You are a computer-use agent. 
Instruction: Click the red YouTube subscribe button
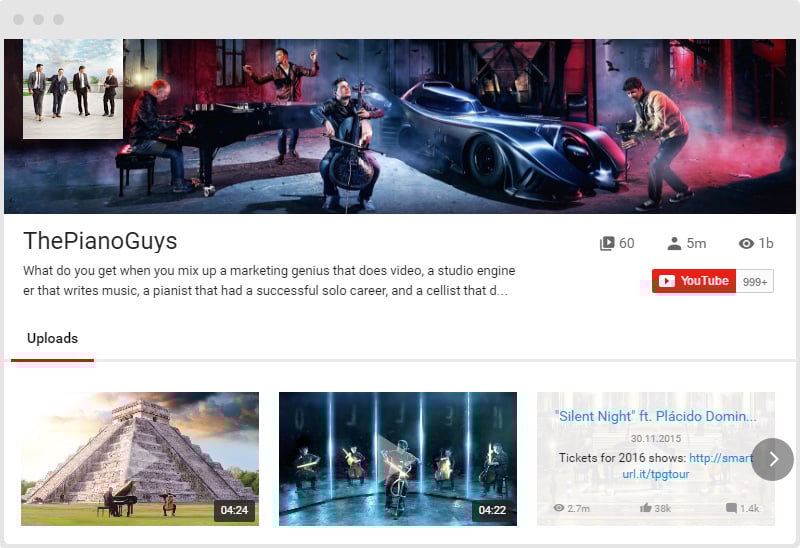tap(693, 281)
